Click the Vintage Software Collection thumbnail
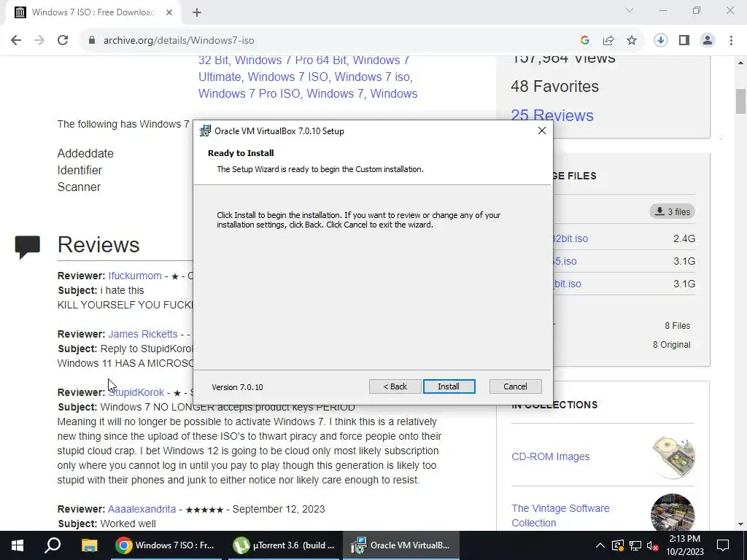Viewport: 747px width, 560px height. click(673, 513)
